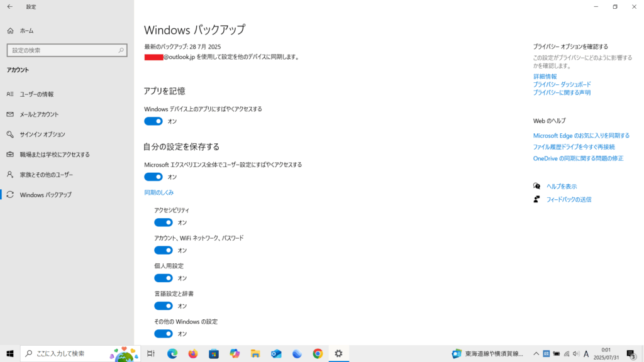The height and width of the screenshot is (362, 644).
Task: Toggle the 自分の設定を保存する Microsoft エクスペリエンス switch
Action: pos(153,177)
